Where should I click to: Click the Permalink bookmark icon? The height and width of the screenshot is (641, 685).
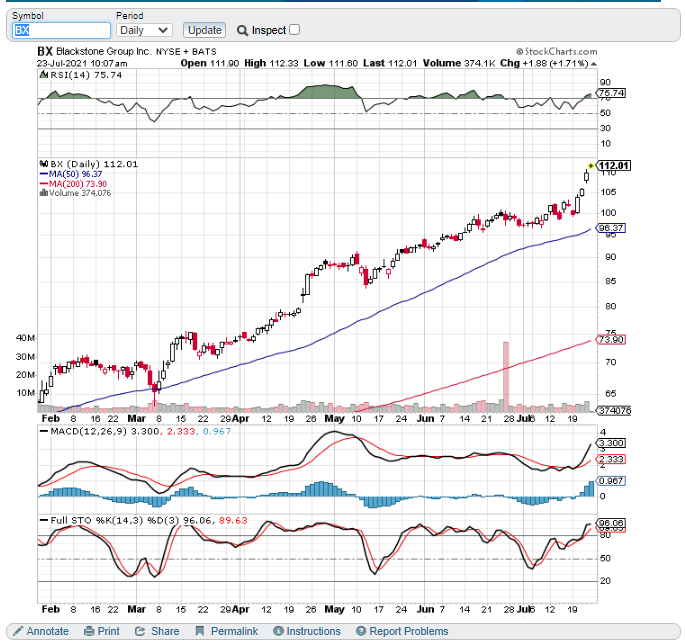coord(200,631)
